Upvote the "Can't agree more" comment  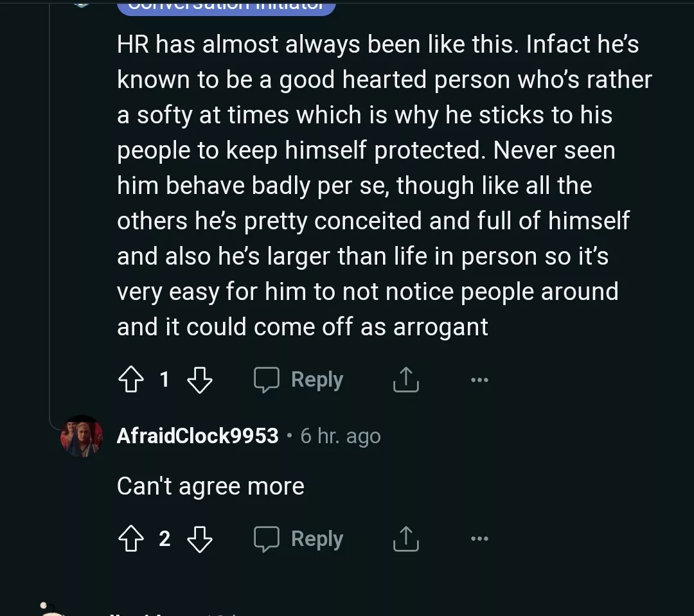pyautogui.click(x=131, y=539)
